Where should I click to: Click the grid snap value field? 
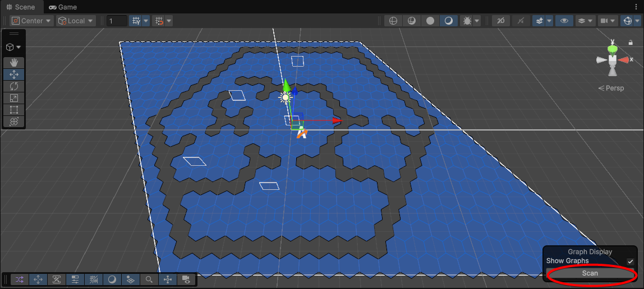(x=117, y=21)
